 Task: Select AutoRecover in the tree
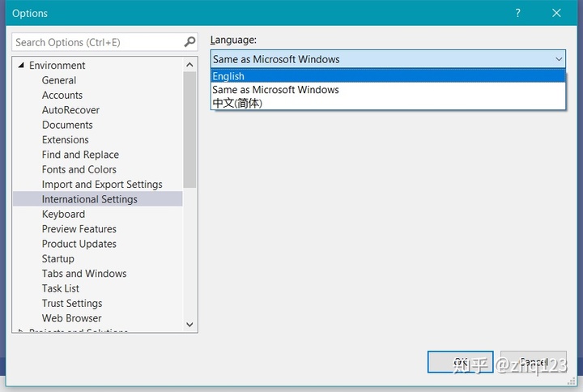click(x=70, y=110)
